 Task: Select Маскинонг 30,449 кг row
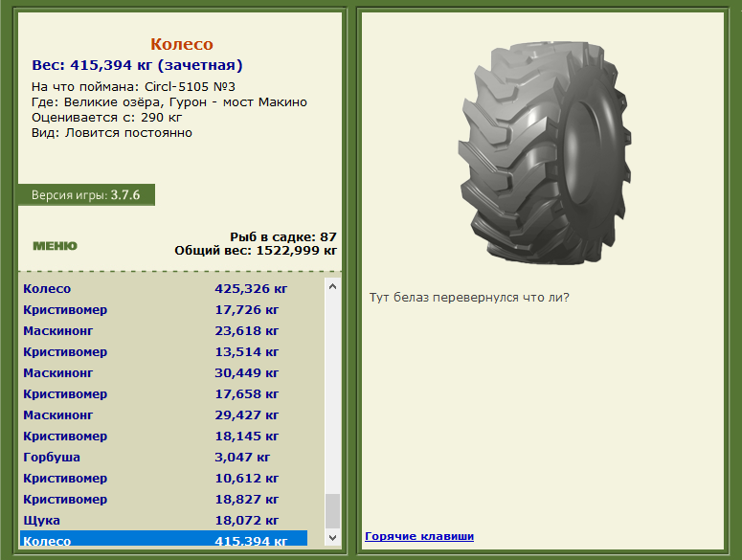164,372
